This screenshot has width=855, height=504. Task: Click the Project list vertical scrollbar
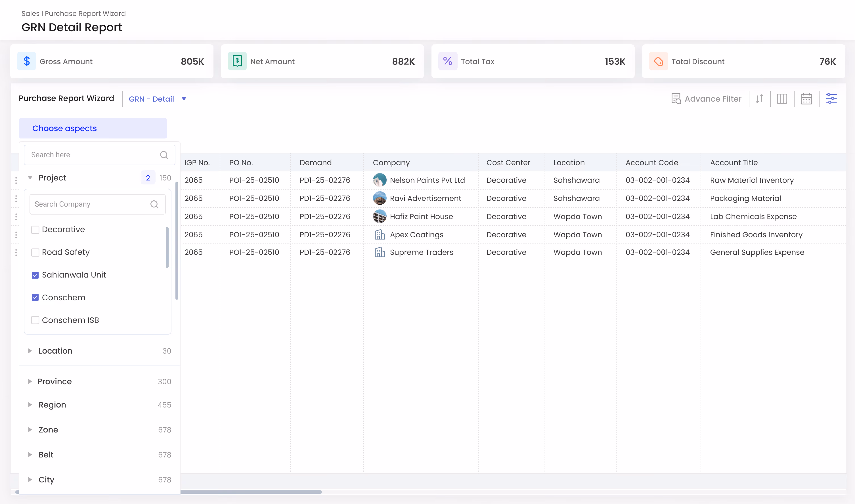click(167, 247)
